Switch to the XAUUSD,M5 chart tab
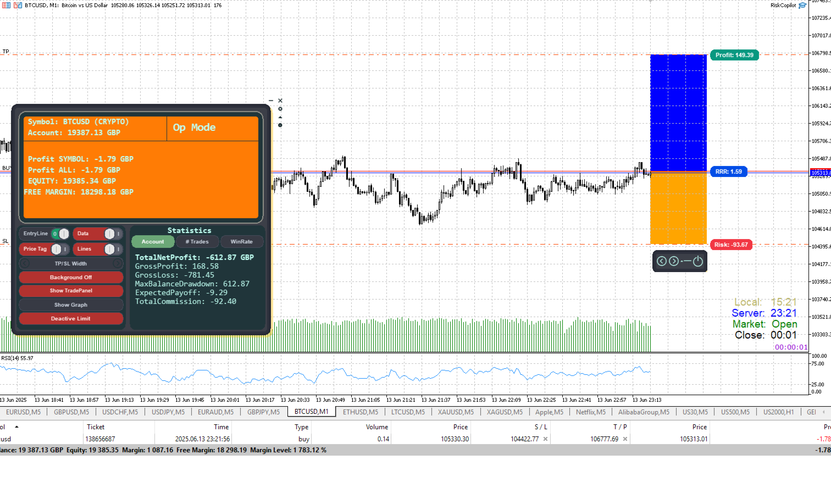Viewport: 831px width, 504px height. point(456,412)
